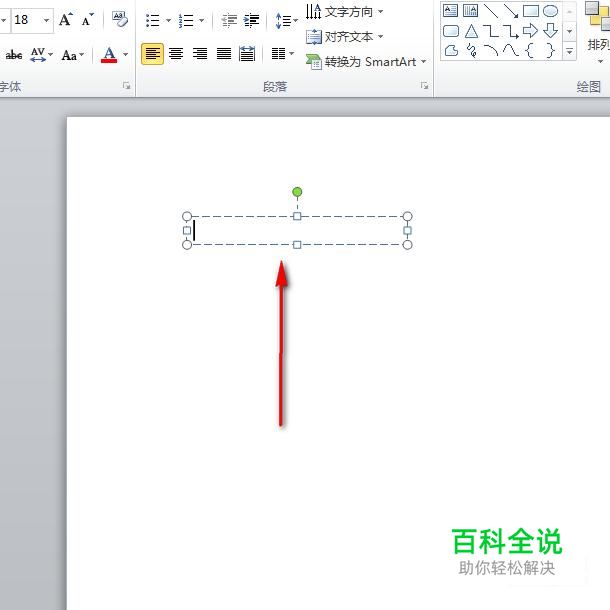This screenshot has height=610, width=610.
Task: Apply strikethrough with abc icon
Action: pyautogui.click(x=14, y=54)
